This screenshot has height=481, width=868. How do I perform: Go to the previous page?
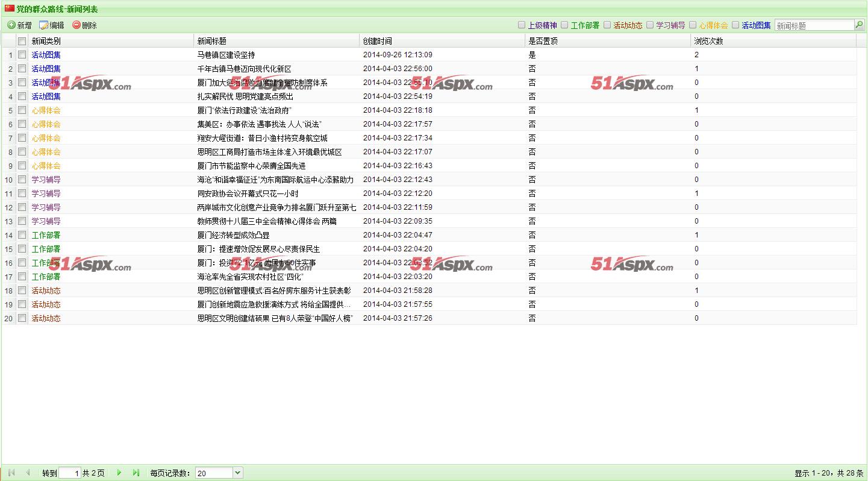[28, 473]
